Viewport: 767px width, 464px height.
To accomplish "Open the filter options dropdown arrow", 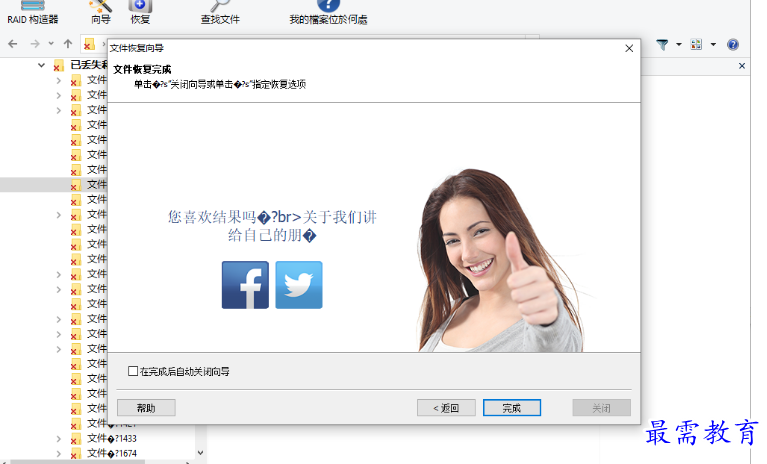I will (x=679, y=44).
